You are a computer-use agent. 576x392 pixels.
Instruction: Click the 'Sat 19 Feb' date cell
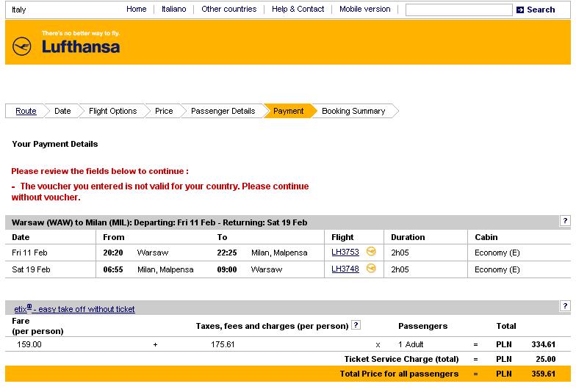[31, 269]
